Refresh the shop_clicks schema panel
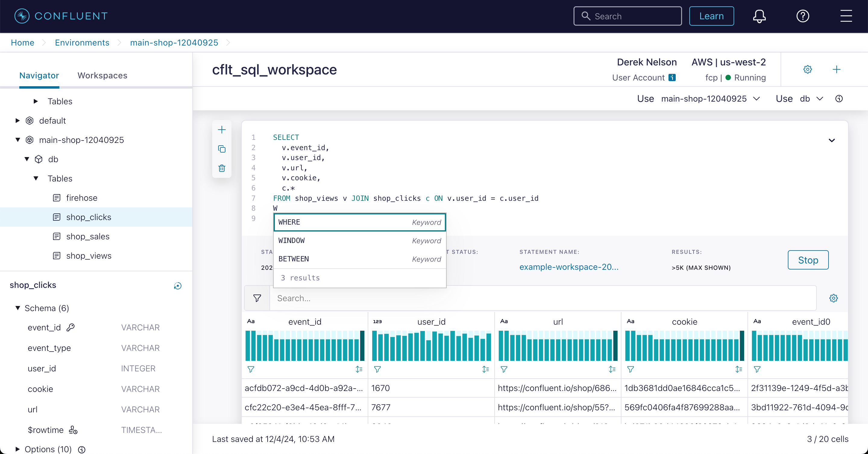 [x=178, y=286]
